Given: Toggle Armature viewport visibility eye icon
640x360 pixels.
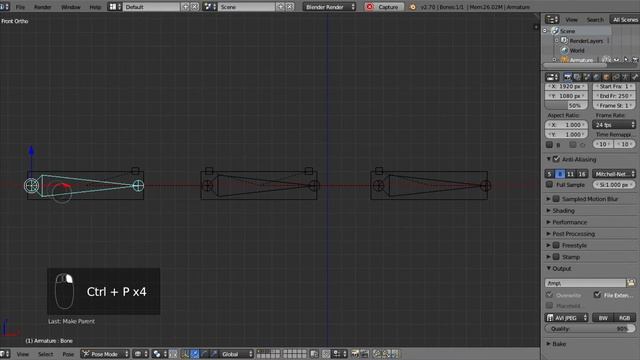Looking at the screenshot, I should point(617,60).
